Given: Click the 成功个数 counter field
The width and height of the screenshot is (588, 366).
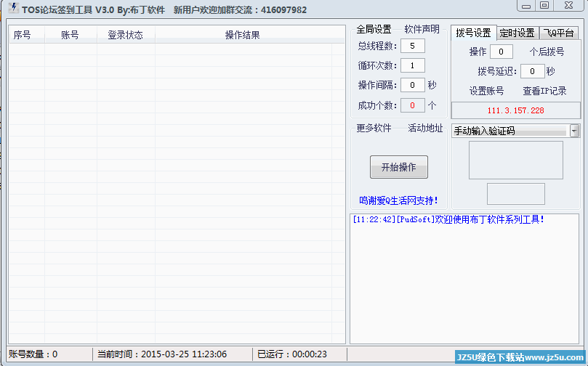Looking at the screenshot, I should pos(413,105).
